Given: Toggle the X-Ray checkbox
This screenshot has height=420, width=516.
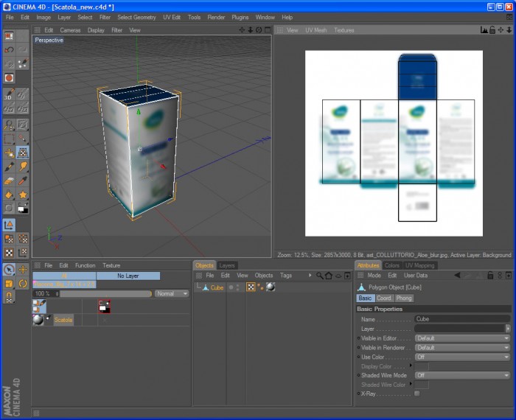Looking at the screenshot, I should [417, 393].
